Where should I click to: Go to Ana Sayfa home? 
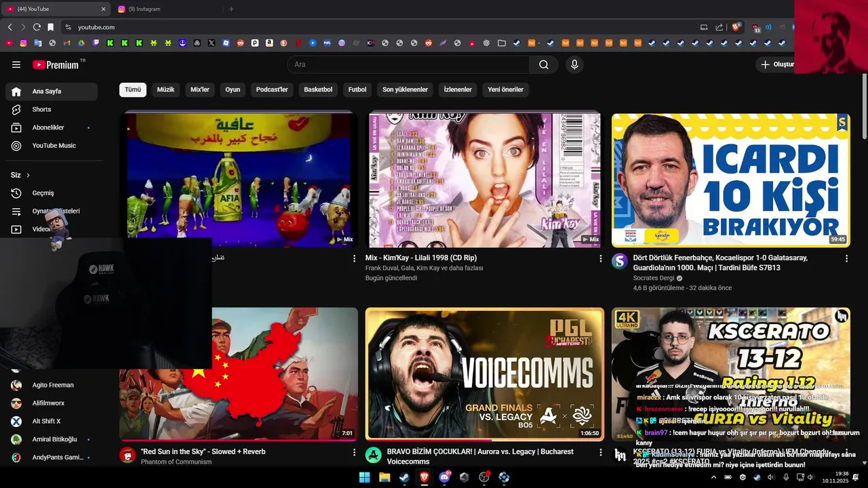(52, 91)
